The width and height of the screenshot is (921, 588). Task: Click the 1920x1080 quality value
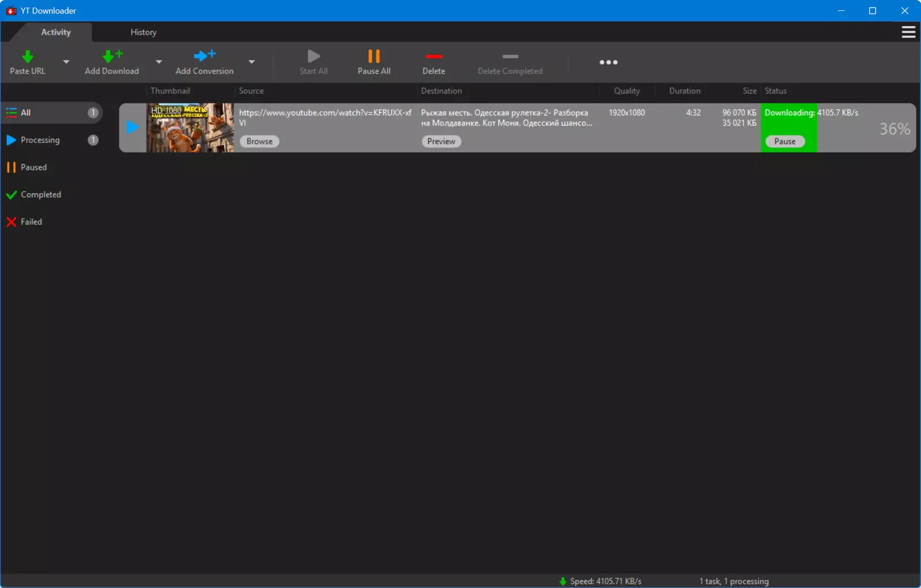click(627, 112)
